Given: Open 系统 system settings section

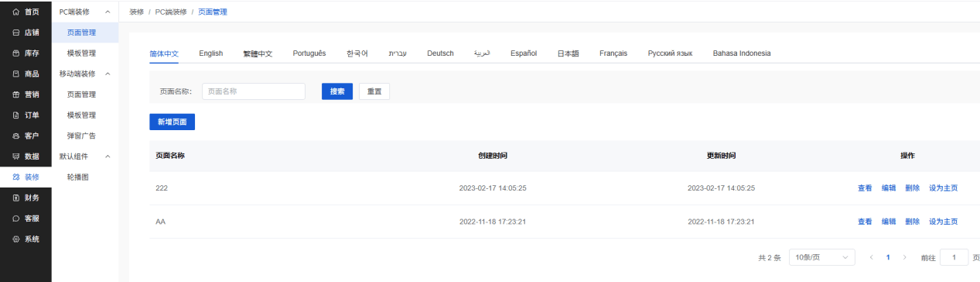Looking at the screenshot, I should tap(26, 239).
